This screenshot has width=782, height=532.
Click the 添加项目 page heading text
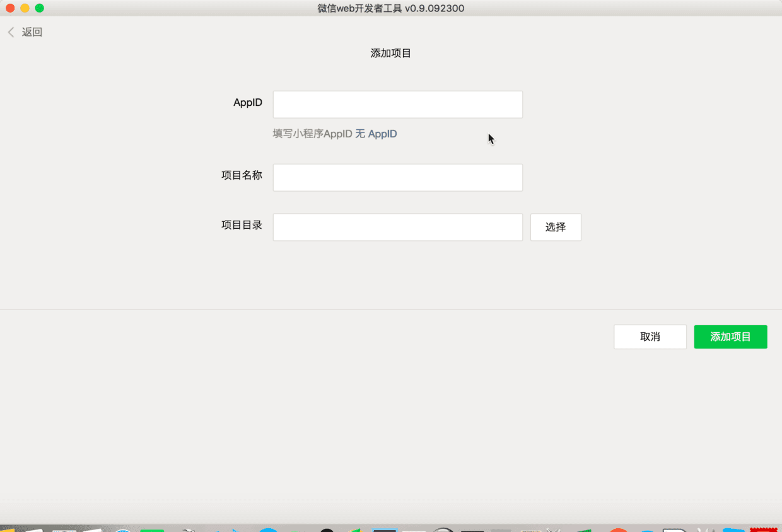391,54
